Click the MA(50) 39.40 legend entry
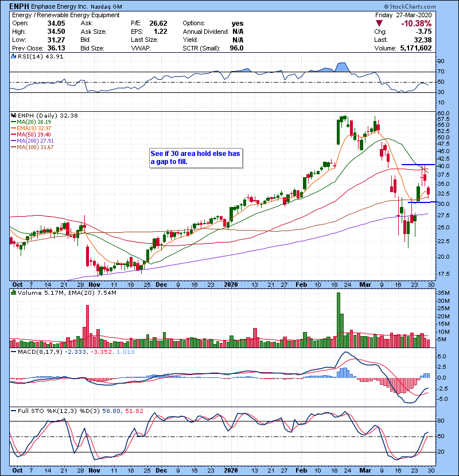459x476 pixels. pyautogui.click(x=31, y=134)
